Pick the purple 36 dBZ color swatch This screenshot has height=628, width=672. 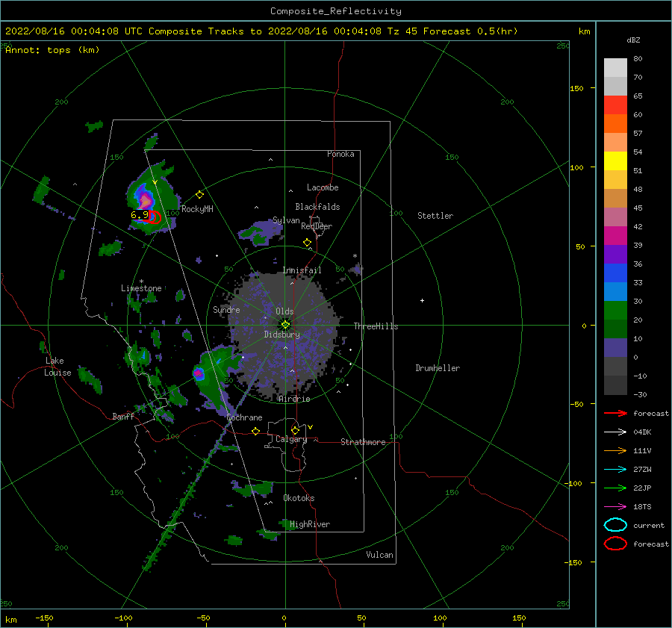[x=615, y=254]
